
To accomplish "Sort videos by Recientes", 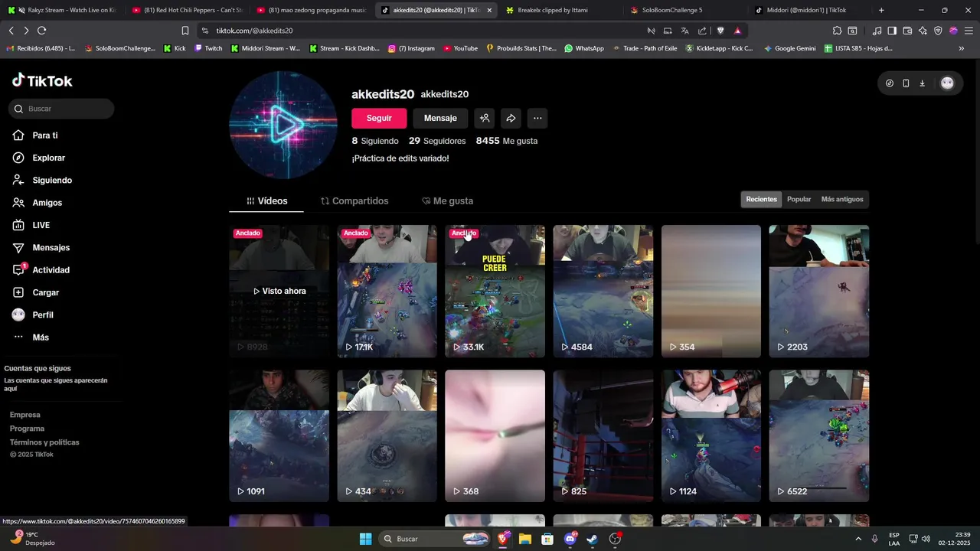I will click(761, 199).
